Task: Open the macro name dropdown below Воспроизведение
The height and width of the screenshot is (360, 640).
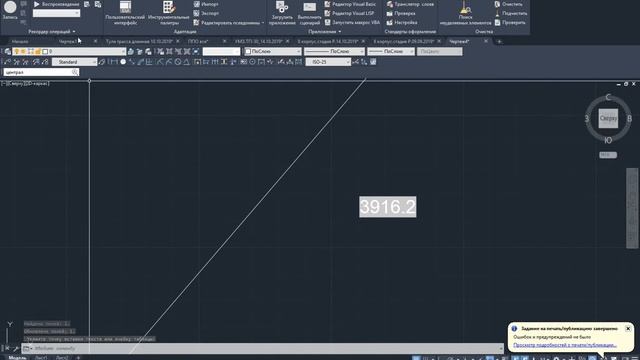Action: [56, 13]
